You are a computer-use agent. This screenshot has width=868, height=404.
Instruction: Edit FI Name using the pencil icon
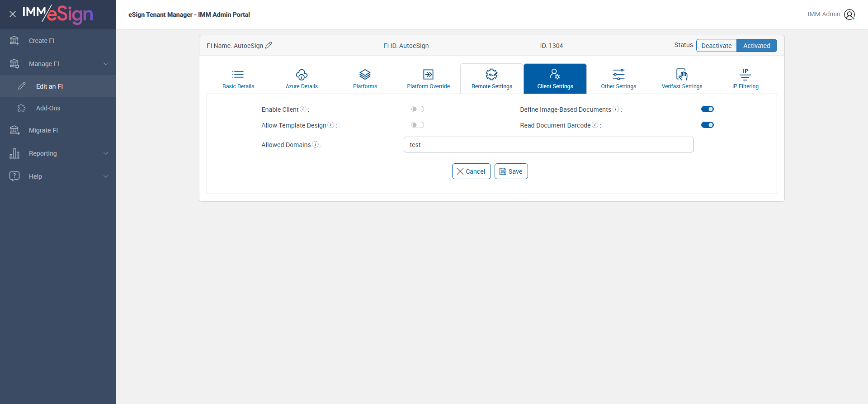(x=269, y=45)
